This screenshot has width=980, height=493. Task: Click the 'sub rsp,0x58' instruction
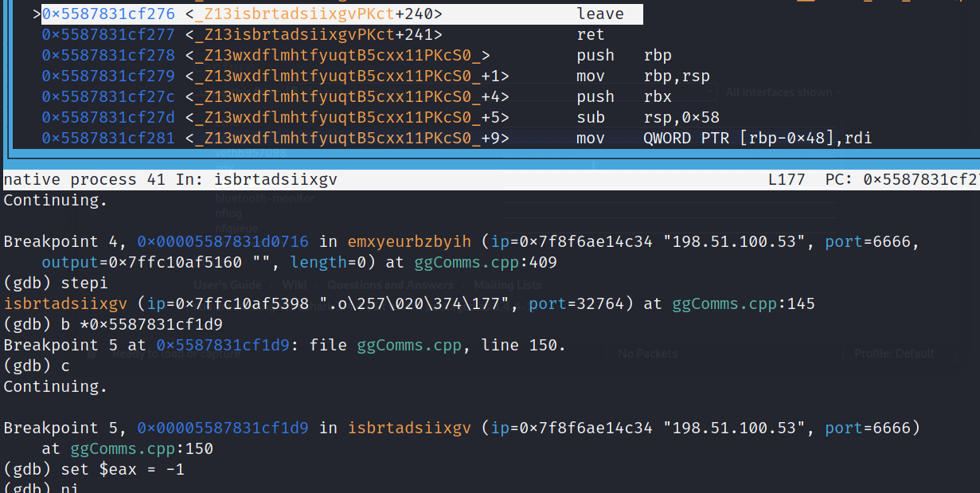(648, 117)
